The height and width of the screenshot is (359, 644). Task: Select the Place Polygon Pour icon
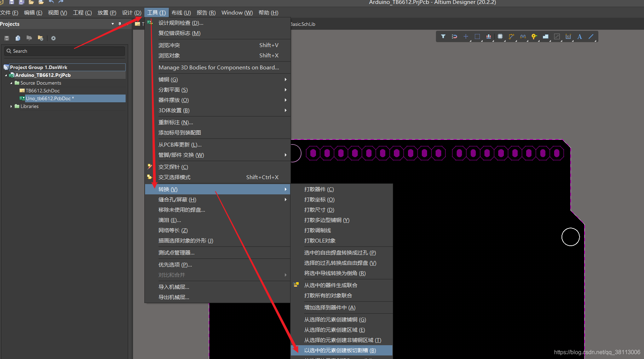click(545, 36)
